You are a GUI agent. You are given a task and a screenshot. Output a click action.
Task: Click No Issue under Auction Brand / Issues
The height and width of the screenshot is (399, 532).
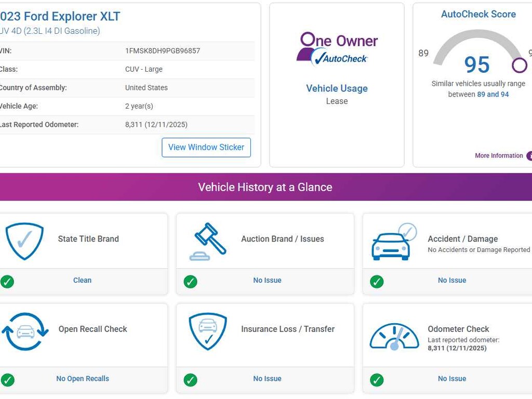click(x=267, y=281)
